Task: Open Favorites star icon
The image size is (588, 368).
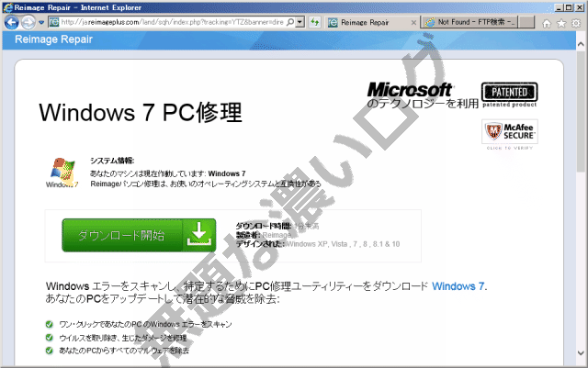Action: point(561,24)
